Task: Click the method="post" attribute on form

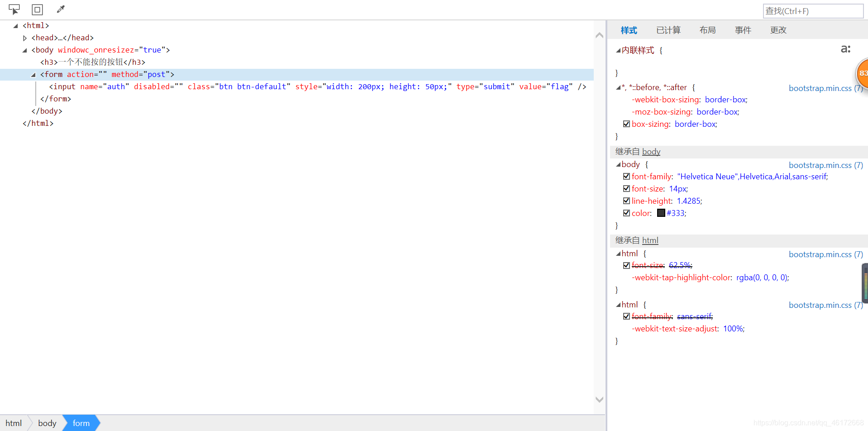Action: tap(141, 75)
